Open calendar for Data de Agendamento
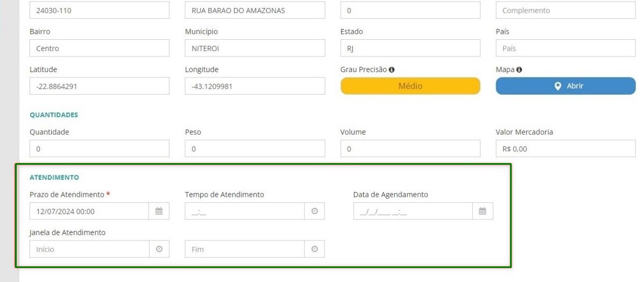 (483, 211)
